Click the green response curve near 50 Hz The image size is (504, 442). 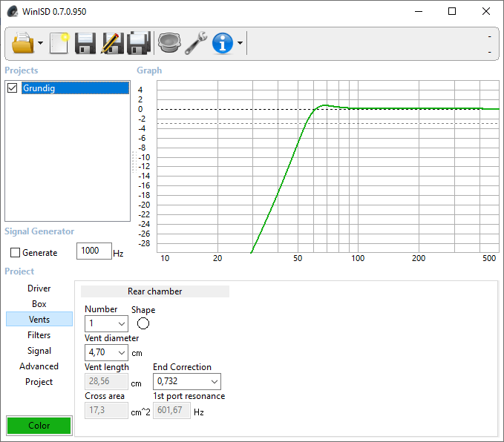298,142
